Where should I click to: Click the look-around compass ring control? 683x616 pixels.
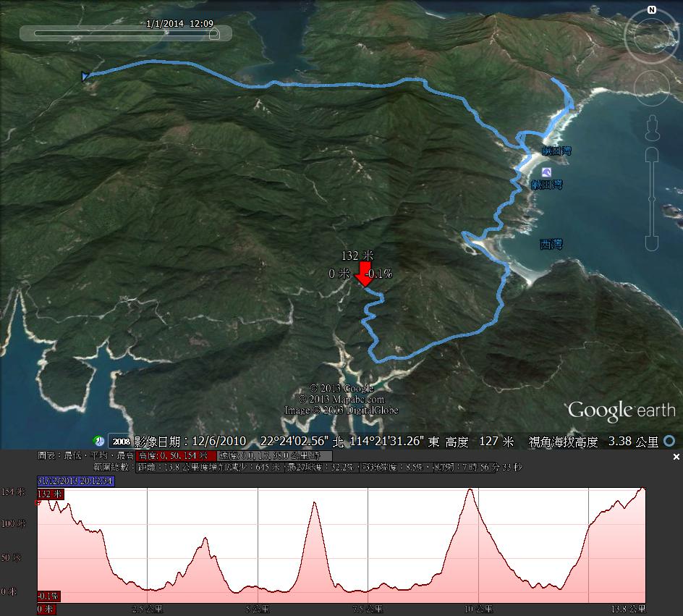(651, 35)
